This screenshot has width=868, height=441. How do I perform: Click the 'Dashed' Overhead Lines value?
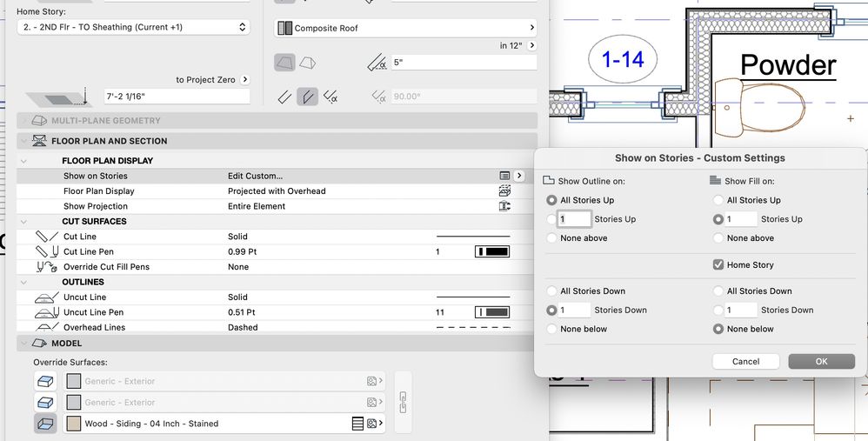pyautogui.click(x=243, y=327)
